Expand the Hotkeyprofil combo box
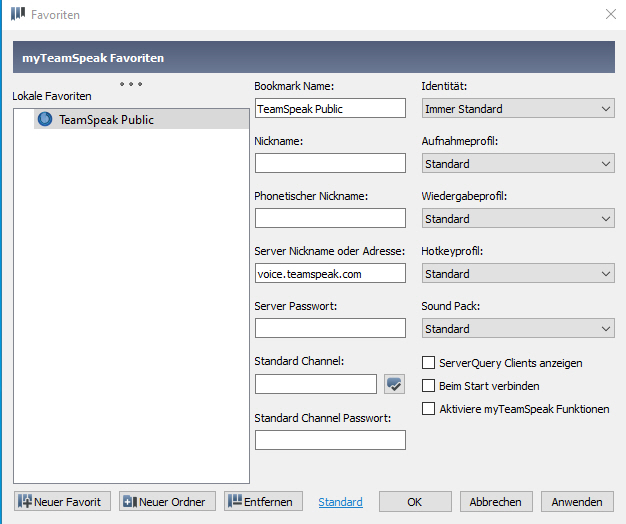Screen dimensions: 626x524 click(518, 273)
